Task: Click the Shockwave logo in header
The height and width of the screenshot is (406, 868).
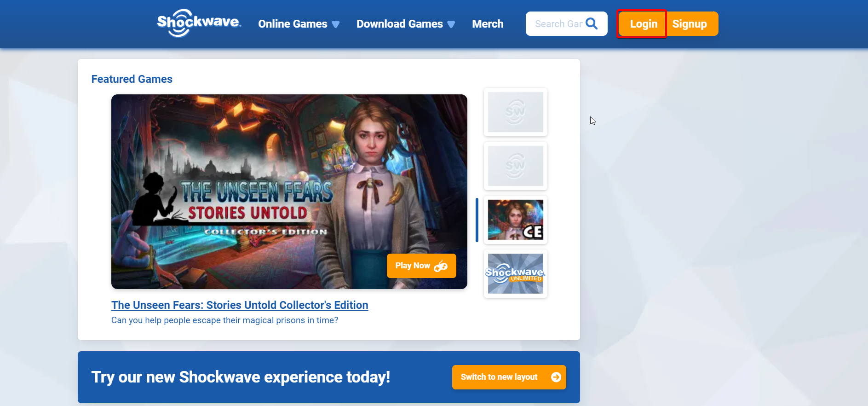Action: pos(199,23)
